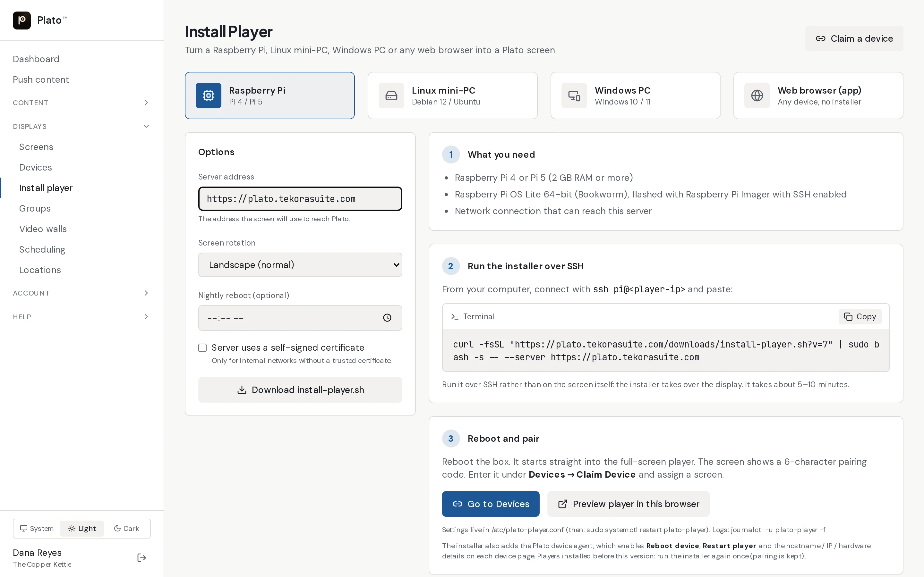Viewport: 924px width, 577px height.
Task: Open Video walls in the sidebar
Action: click(x=43, y=229)
